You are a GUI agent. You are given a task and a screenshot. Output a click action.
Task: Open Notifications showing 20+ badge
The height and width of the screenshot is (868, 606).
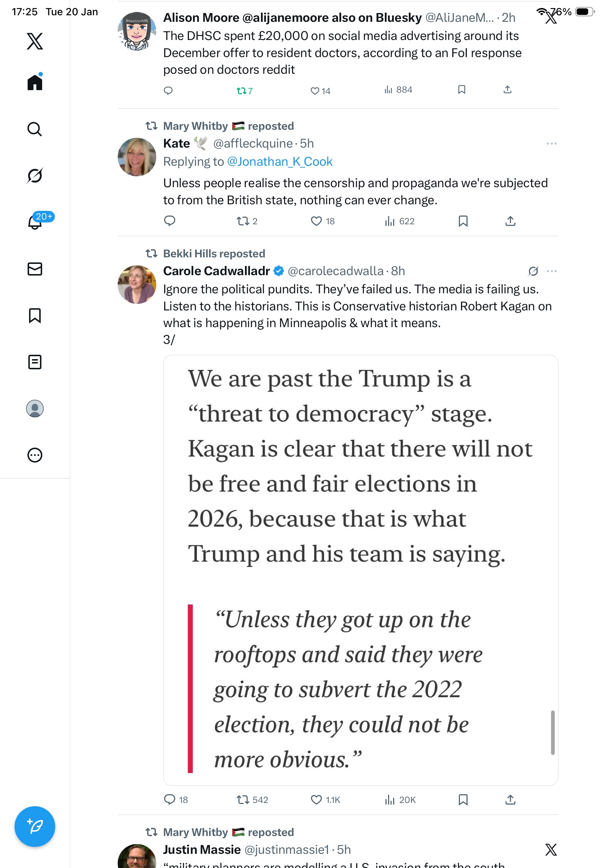click(35, 222)
